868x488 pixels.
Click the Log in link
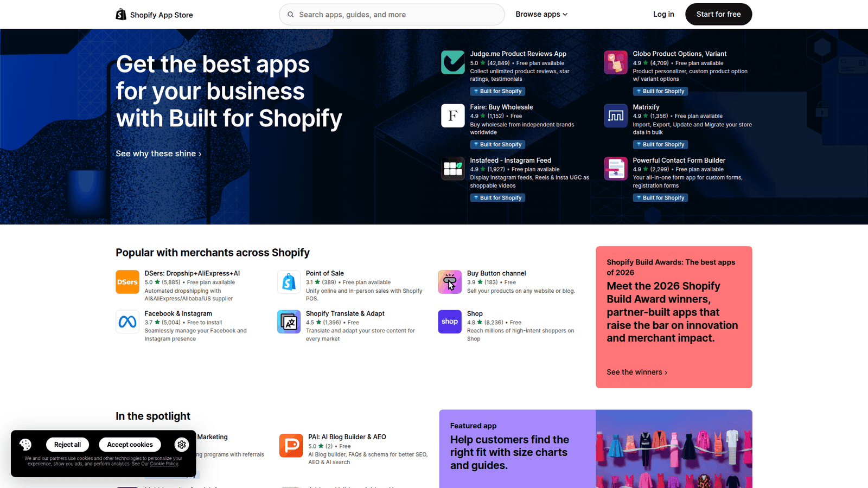point(663,15)
